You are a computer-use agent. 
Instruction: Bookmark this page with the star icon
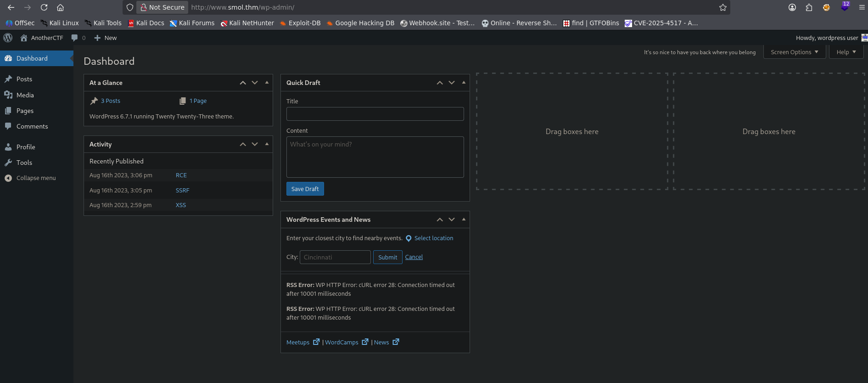point(722,7)
